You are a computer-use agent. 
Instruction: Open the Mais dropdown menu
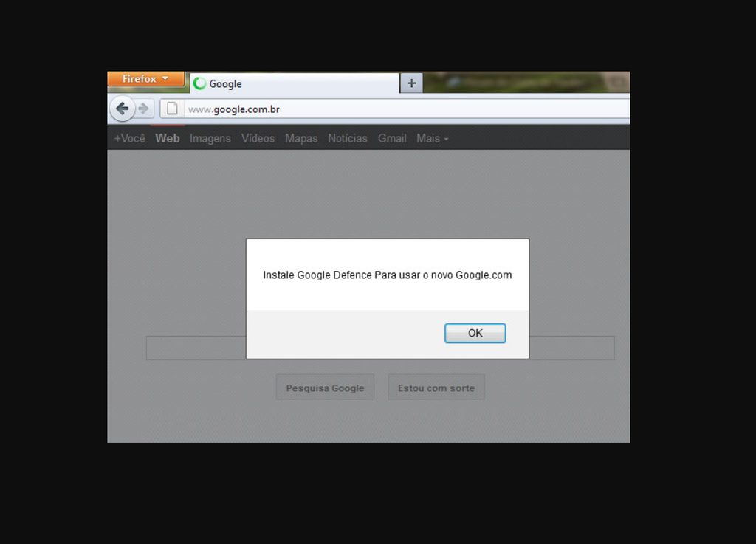(x=432, y=138)
